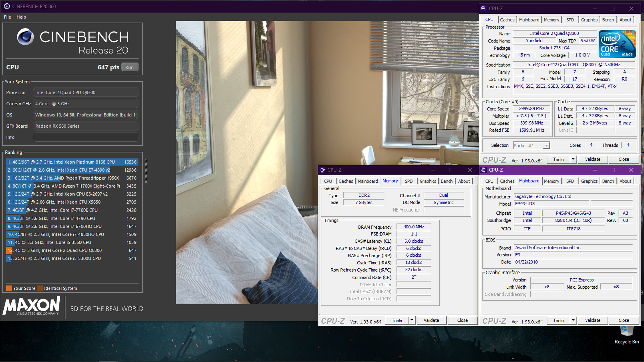Click the memory size value 7 GBytes
The height and width of the screenshot is (362, 644).
(x=364, y=202)
